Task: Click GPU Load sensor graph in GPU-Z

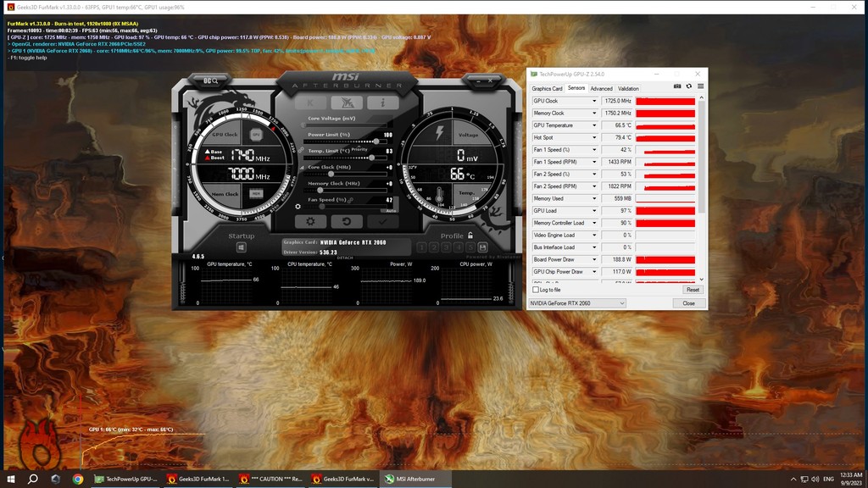Action: pos(665,211)
